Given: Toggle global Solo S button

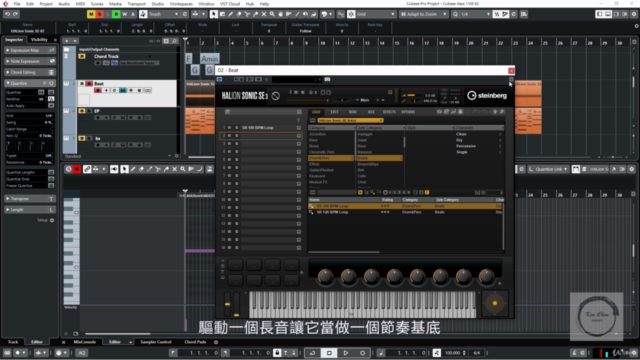Looking at the screenshot, I should [99, 14].
